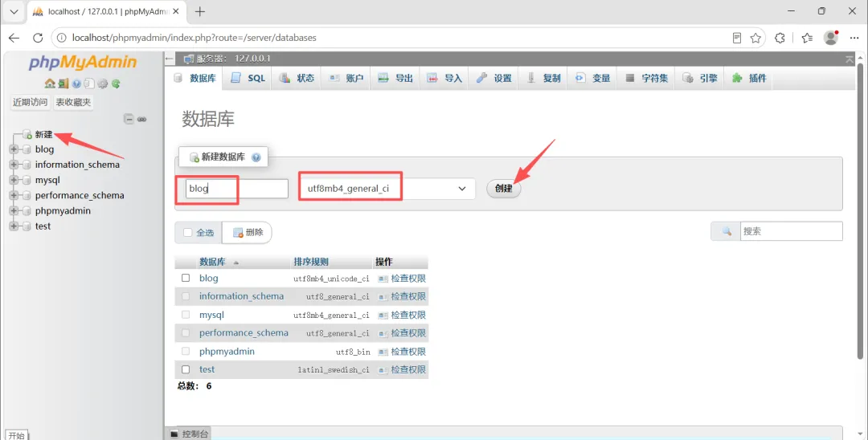The width and height of the screenshot is (868, 440).
Task: Open the 字符集 tab
Action: click(x=646, y=79)
